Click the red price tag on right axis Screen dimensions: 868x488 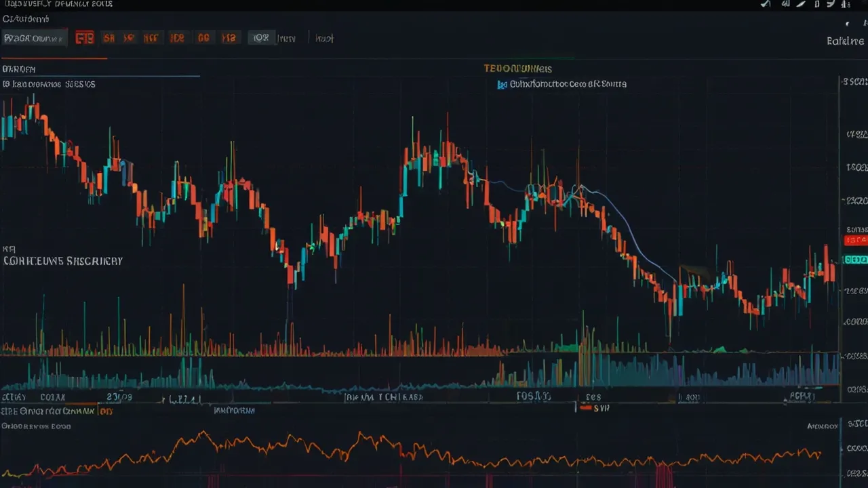click(855, 240)
